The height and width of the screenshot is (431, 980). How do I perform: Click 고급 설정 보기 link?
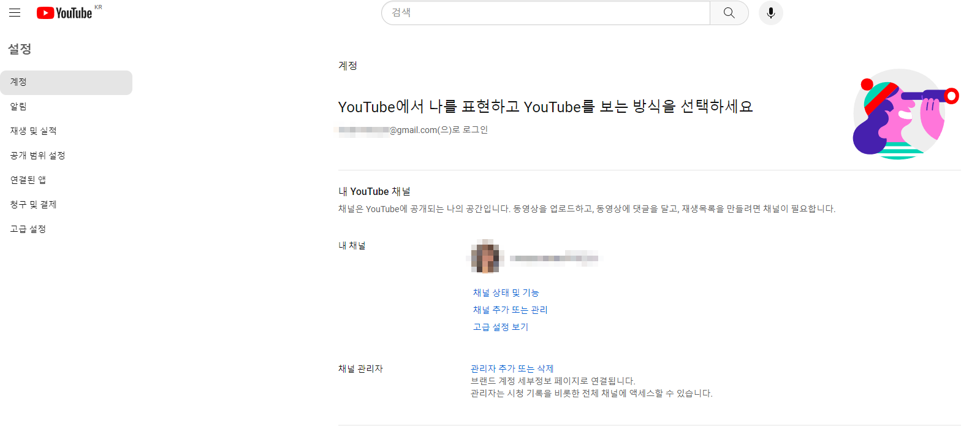(x=500, y=327)
